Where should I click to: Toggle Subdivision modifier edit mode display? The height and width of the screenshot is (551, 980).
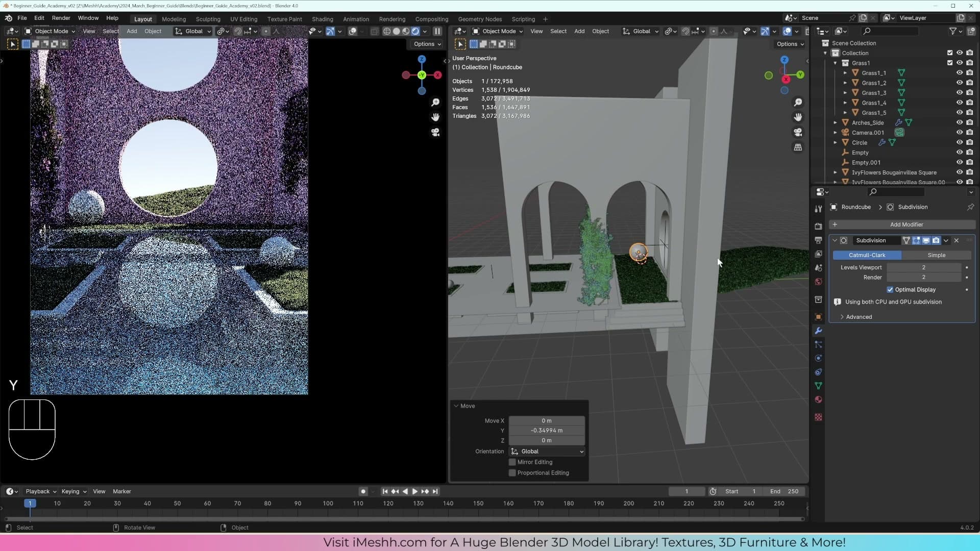coord(916,240)
